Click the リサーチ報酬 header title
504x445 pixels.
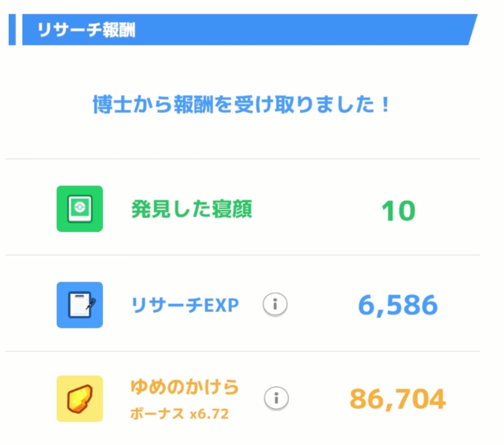[86, 30]
